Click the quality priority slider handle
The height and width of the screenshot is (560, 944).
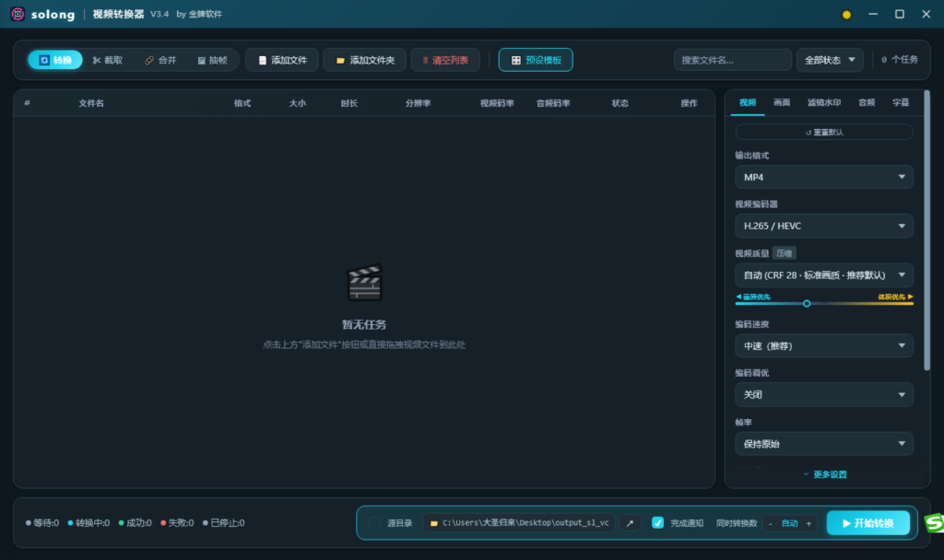(x=807, y=303)
